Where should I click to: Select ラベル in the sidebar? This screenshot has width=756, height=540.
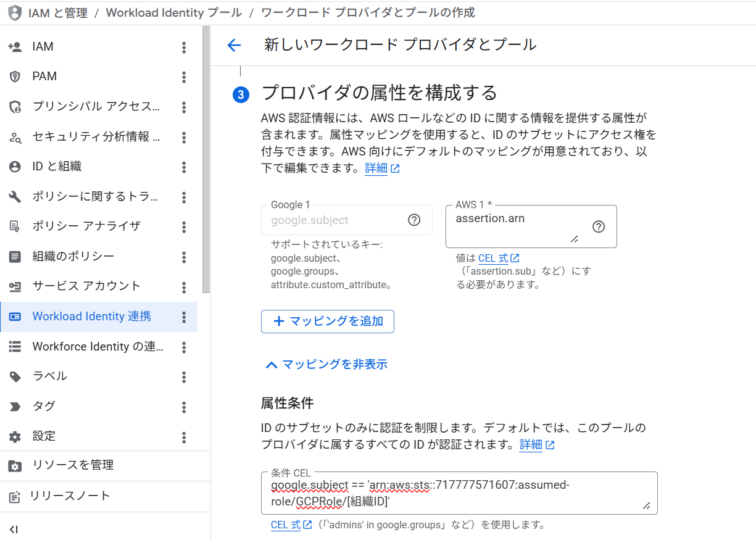click(x=99, y=376)
